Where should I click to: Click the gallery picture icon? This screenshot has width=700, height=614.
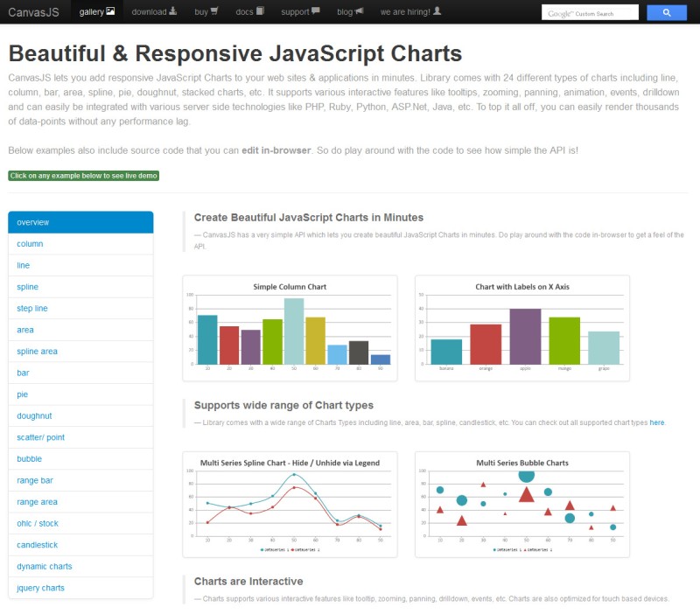pos(110,11)
